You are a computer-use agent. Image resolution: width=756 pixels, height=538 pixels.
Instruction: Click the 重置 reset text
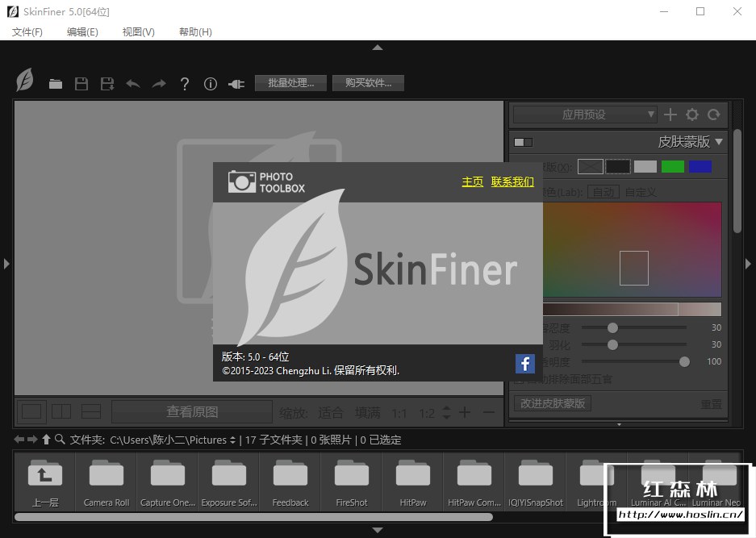pyautogui.click(x=711, y=404)
